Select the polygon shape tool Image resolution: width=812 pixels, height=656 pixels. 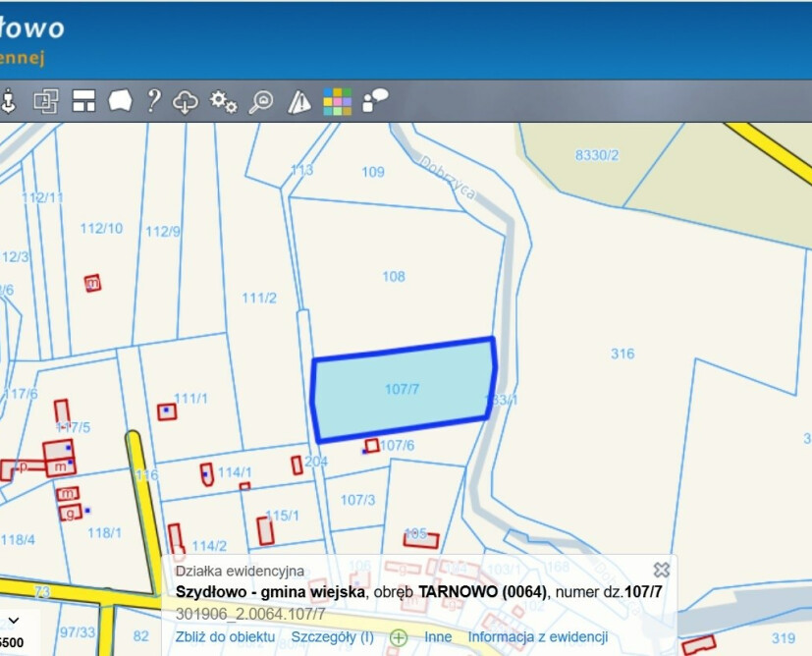pos(120,101)
